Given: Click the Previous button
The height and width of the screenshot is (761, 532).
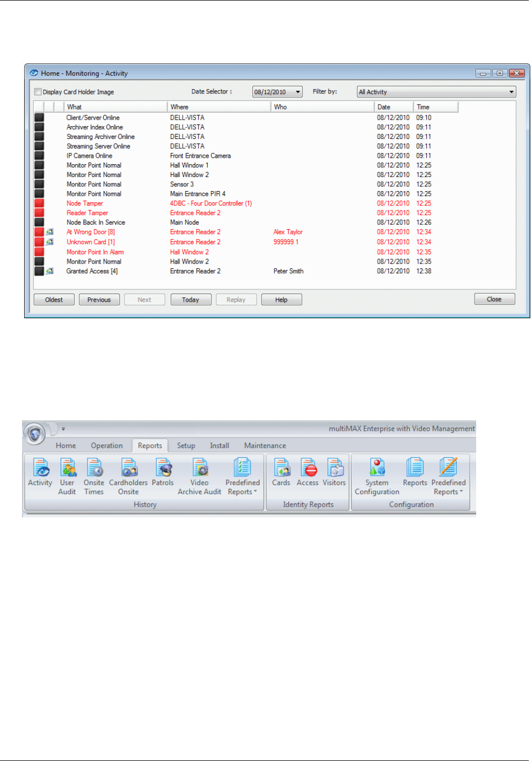Looking at the screenshot, I should (99, 299).
